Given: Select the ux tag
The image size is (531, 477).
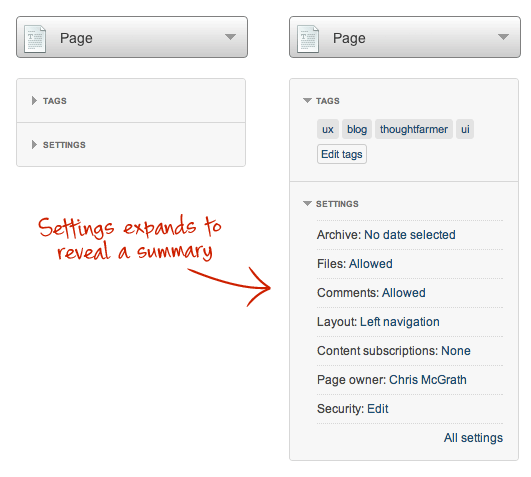Looking at the screenshot, I should point(328,129).
